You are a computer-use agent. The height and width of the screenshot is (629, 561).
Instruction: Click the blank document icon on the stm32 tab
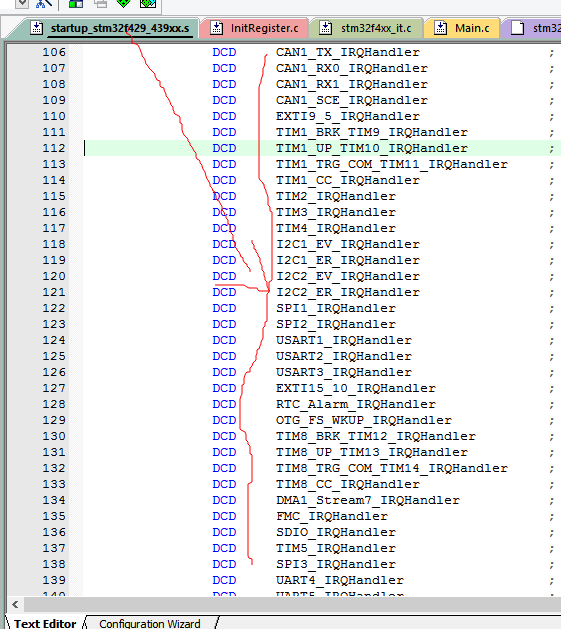tap(518, 28)
